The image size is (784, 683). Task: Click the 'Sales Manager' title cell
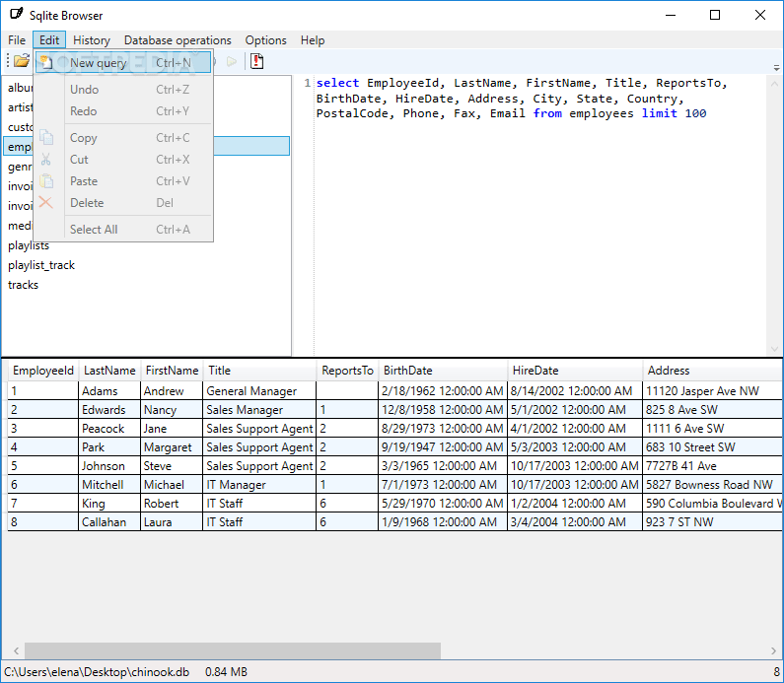[x=259, y=410]
